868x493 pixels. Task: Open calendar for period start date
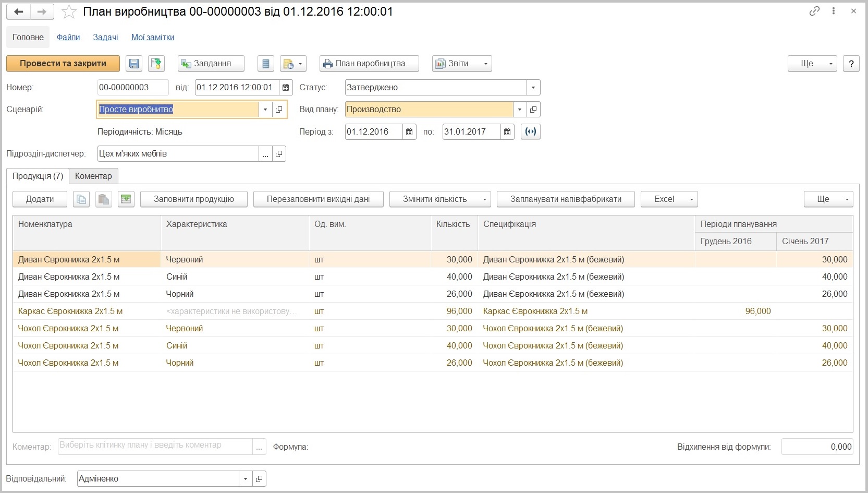point(409,132)
